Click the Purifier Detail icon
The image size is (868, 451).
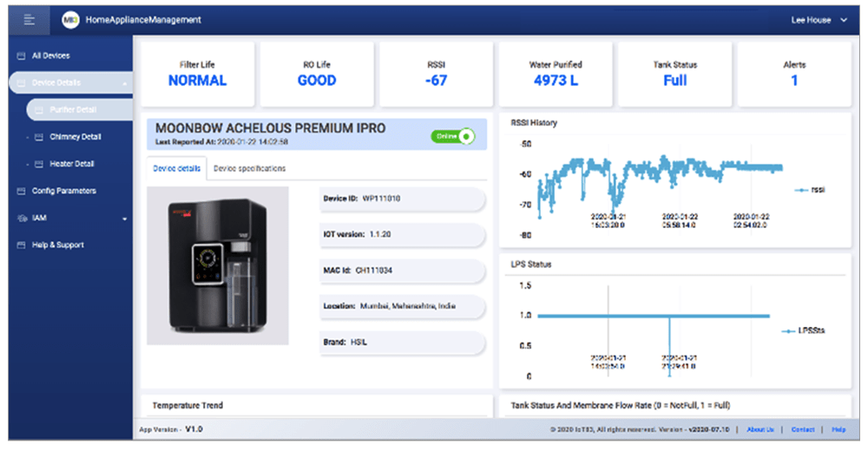[x=39, y=110]
